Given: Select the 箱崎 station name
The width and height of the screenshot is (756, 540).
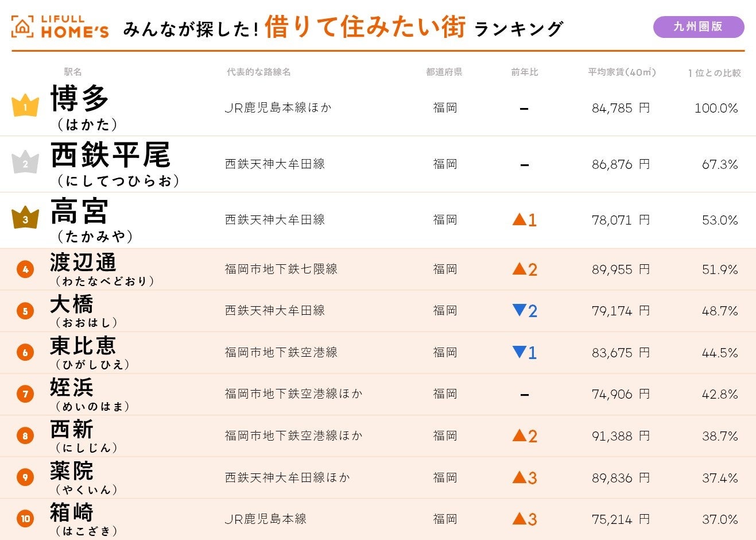Looking at the screenshot, I should point(72,512).
